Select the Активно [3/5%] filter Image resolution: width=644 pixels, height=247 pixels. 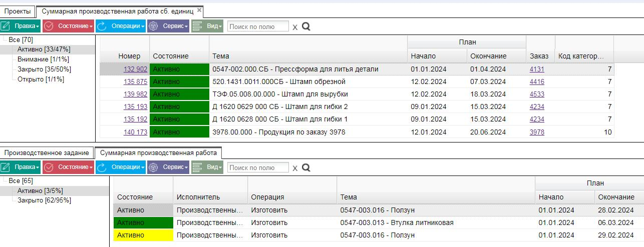click(x=40, y=191)
